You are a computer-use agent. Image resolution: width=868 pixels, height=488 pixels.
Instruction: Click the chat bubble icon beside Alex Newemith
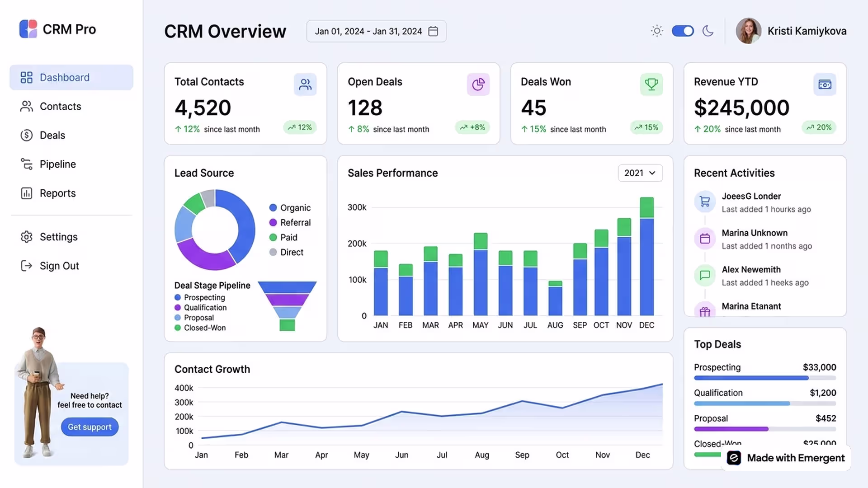tap(705, 275)
